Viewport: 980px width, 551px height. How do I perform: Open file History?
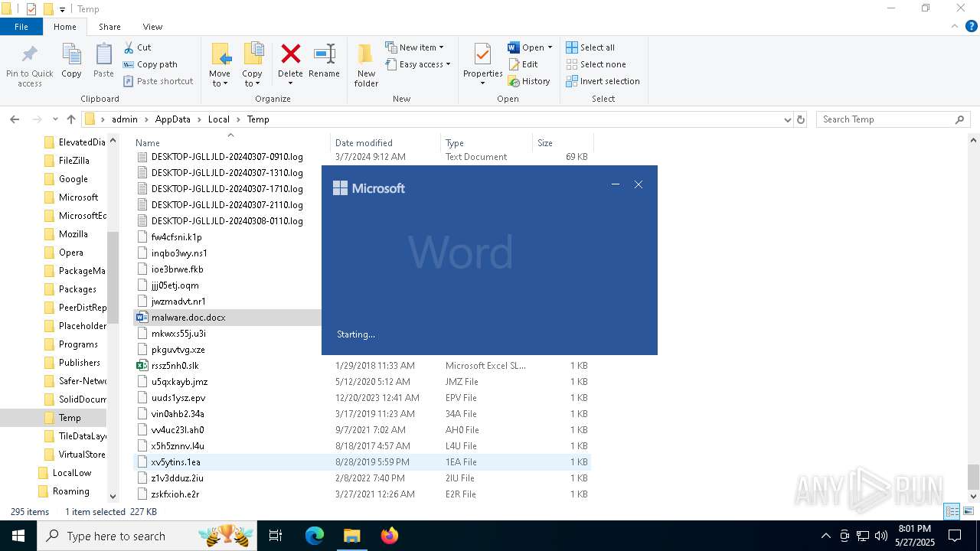pyautogui.click(x=529, y=81)
